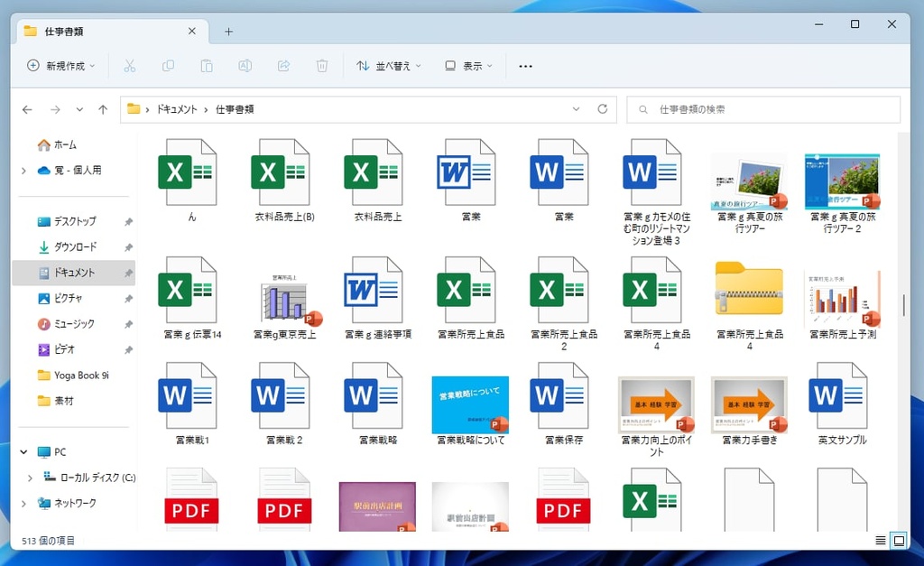Image resolution: width=924 pixels, height=566 pixels.
Task: Open 表示 view dropdown
Action: (x=468, y=66)
